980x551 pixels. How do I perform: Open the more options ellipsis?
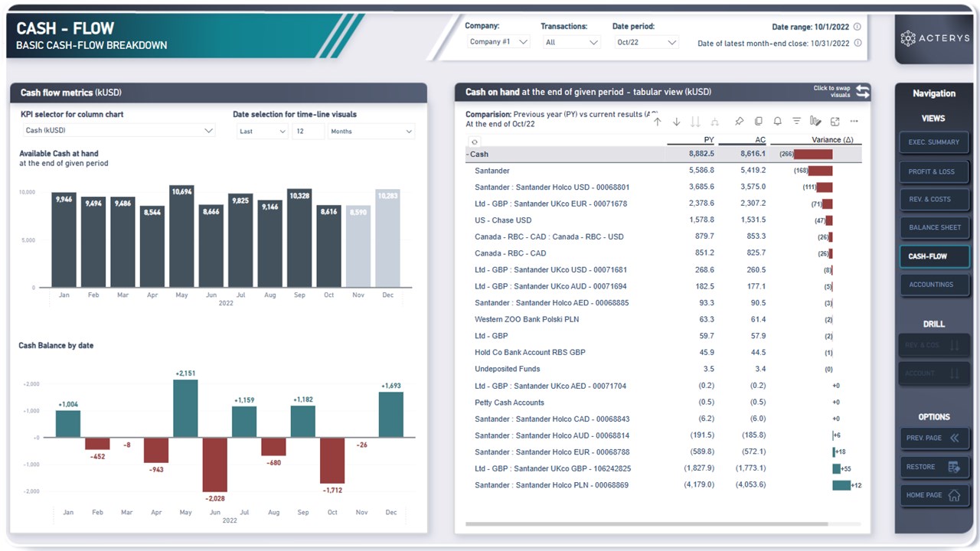click(854, 122)
